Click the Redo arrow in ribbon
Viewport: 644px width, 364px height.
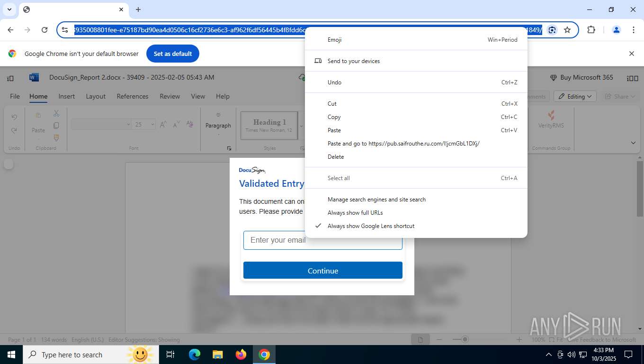[14, 130]
